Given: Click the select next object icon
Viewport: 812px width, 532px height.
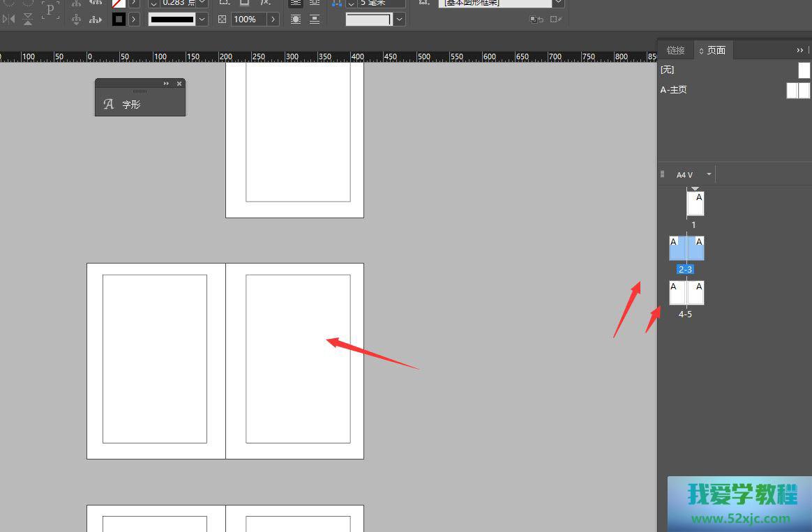Looking at the screenshot, I should coord(96,20).
